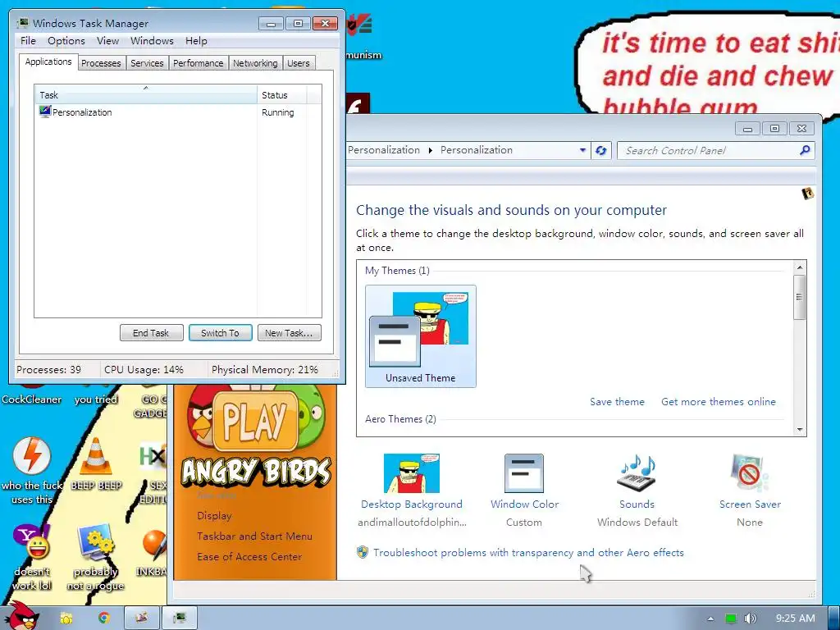Open Help menu in Task Manager

(196, 41)
